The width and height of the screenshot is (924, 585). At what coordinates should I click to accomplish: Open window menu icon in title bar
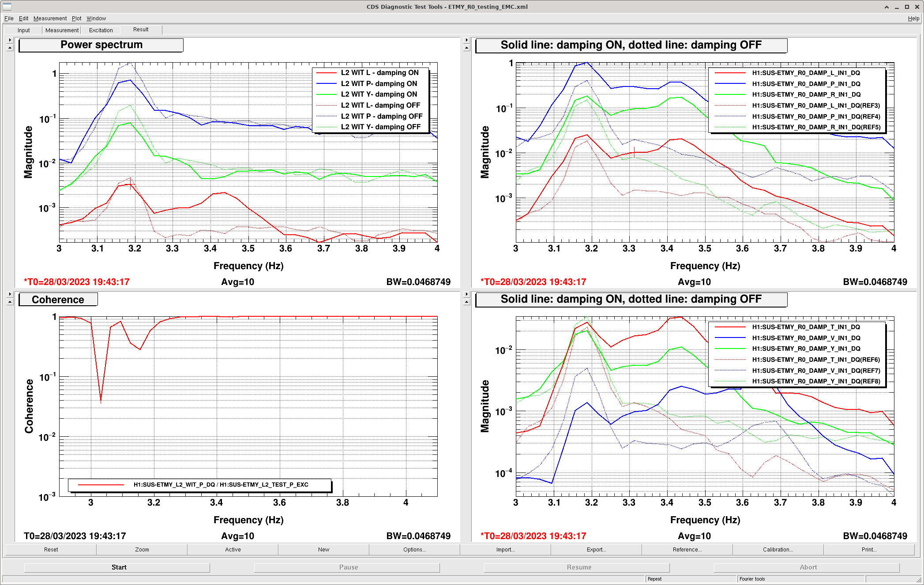[x=7, y=7]
